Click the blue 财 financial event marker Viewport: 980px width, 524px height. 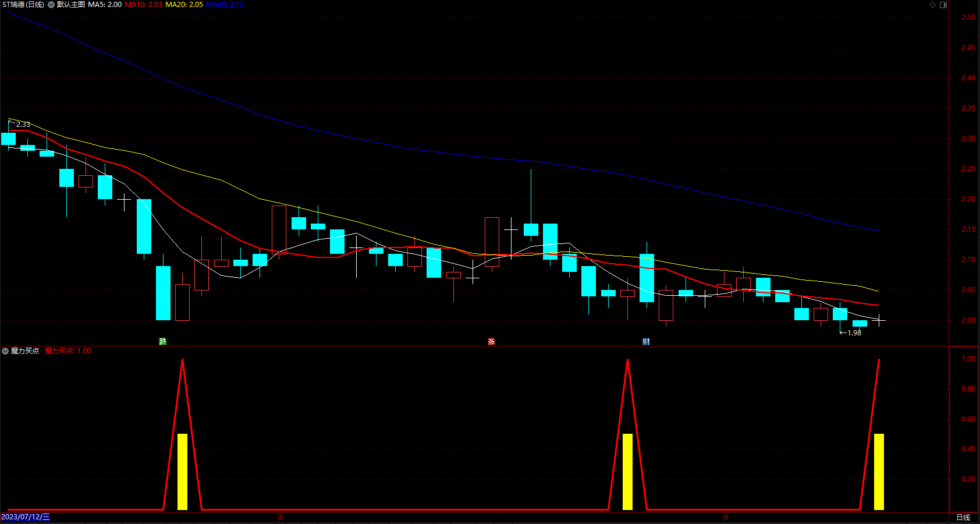pyautogui.click(x=646, y=342)
